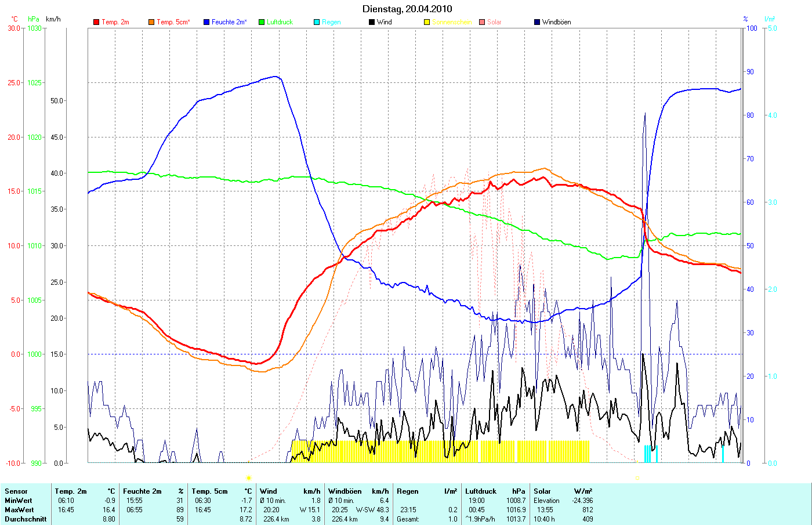812x525 pixels.
Task: Click the 'MinWert' row label
Action: tap(19, 501)
